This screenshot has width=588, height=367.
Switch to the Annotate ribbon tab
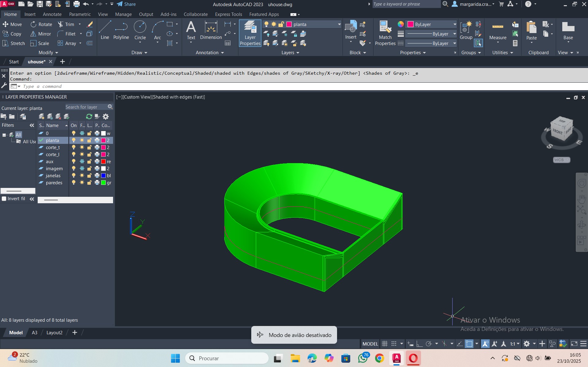tap(52, 14)
